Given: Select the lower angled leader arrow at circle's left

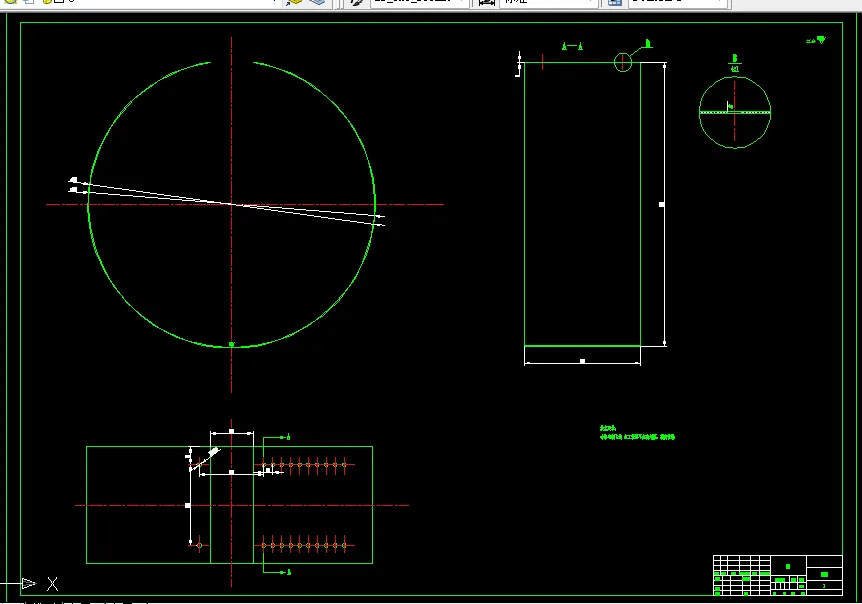Looking at the screenshot, I should click(x=77, y=190).
